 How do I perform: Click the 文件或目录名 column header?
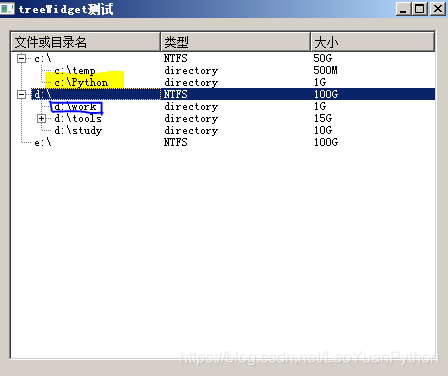point(85,42)
